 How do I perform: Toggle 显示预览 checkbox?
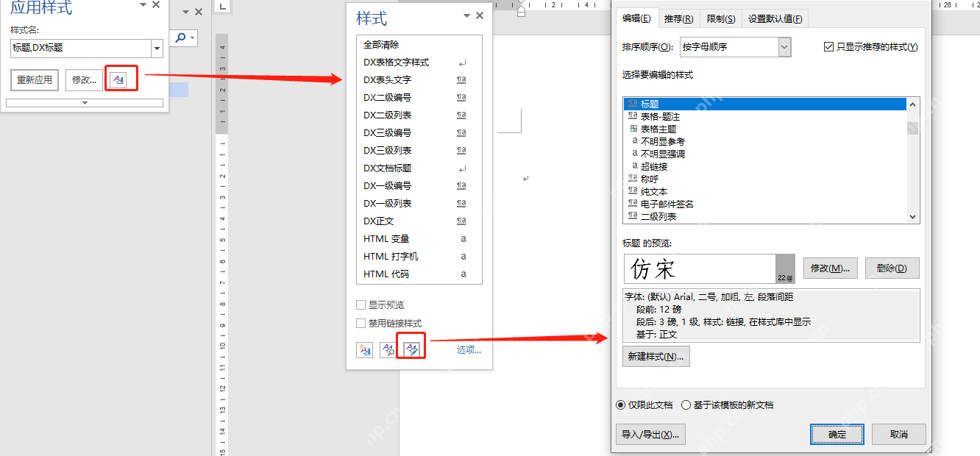tap(361, 304)
